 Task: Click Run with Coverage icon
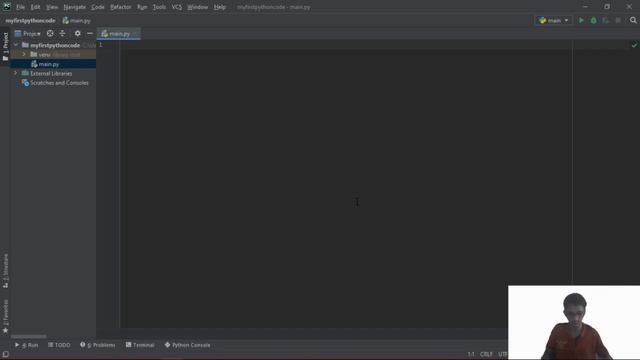pyautogui.click(x=606, y=20)
